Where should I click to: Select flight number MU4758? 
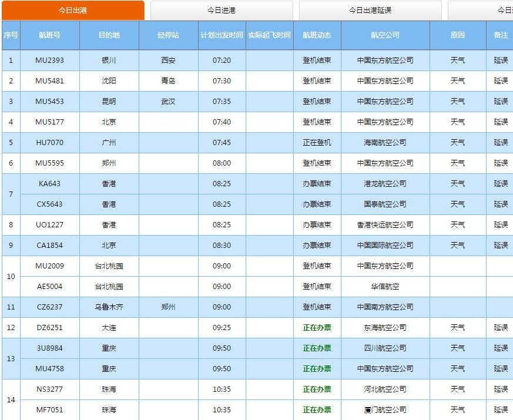pyautogui.click(x=50, y=369)
